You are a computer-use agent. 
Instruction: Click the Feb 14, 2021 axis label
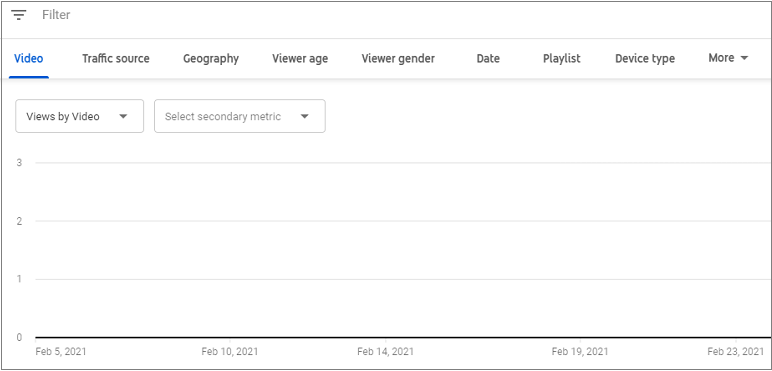(x=386, y=351)
